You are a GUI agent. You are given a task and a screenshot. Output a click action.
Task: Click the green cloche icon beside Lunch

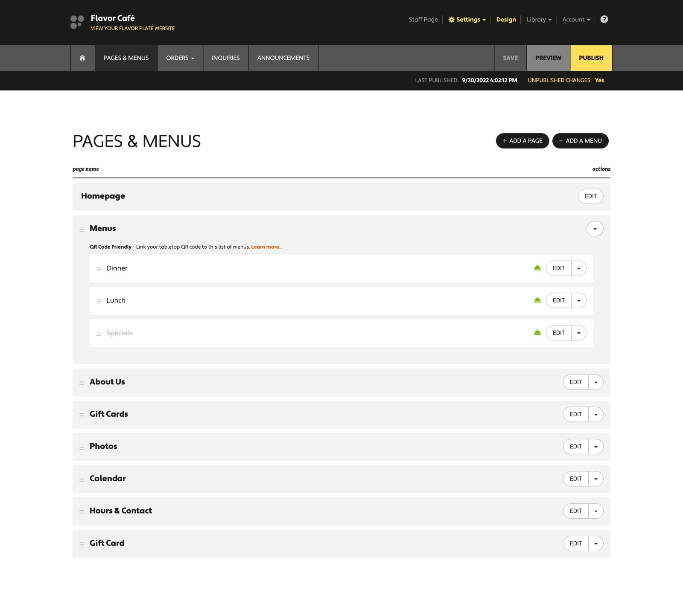pyautogui.click(x=537, y=300)
